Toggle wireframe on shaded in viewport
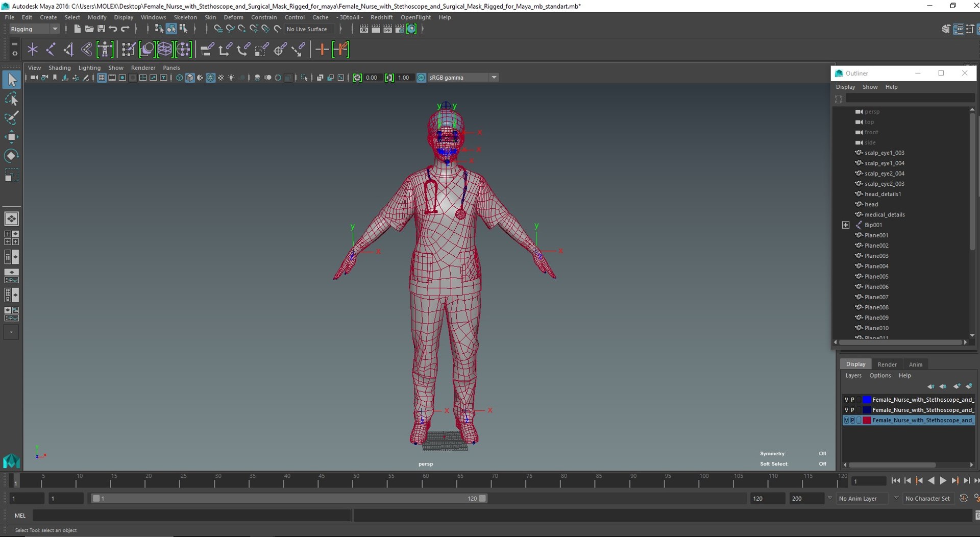The image size is (980, 537). (x=210, y=78)
